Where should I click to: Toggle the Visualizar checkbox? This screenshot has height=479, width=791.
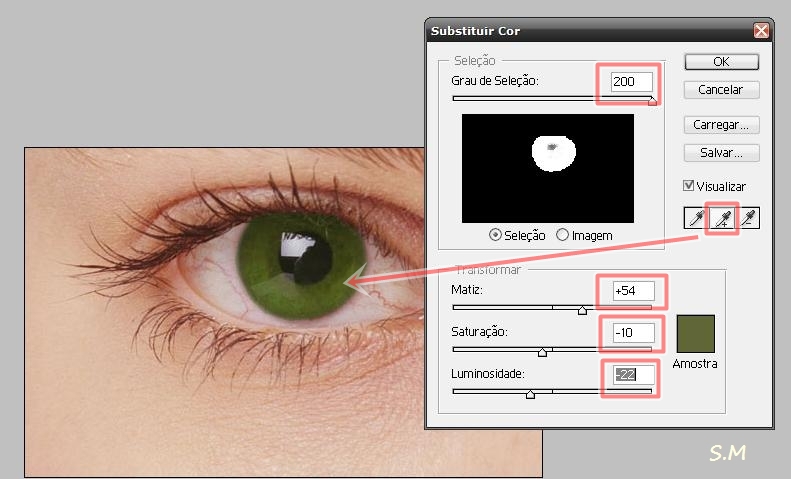tap(688, 186)
